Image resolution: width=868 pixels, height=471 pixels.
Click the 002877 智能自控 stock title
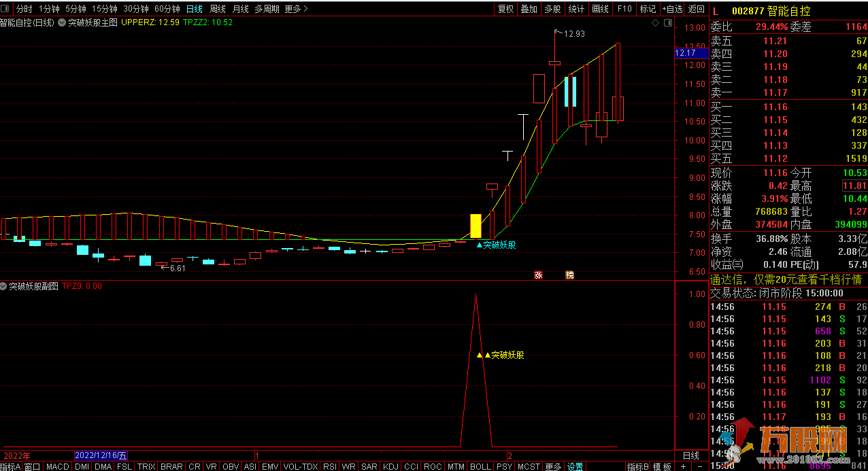[x=771, y=12]
